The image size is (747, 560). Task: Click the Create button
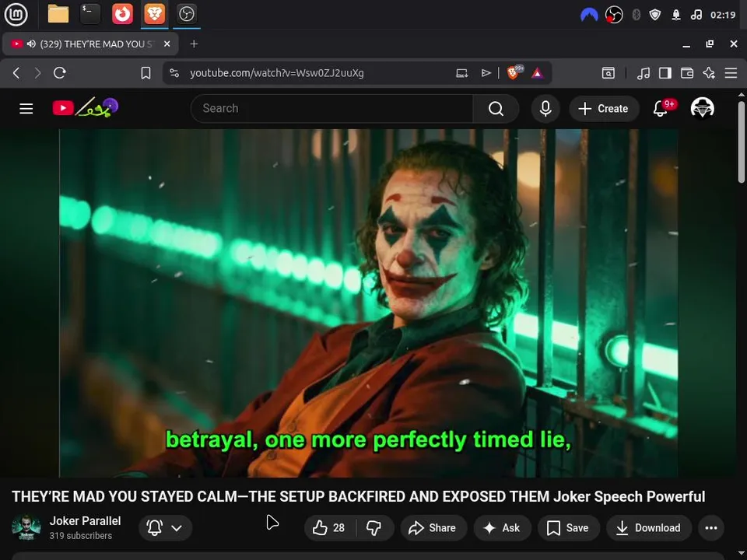pyautogui.click(x=604, y=109)
